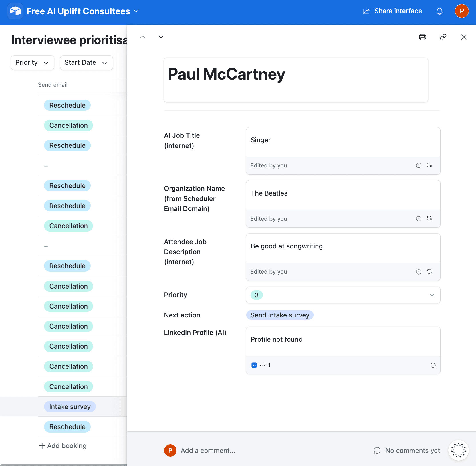The width and height of the screenshot is (476, 466).
Task: Copy record link using chain icon
Action: [443, 37]
